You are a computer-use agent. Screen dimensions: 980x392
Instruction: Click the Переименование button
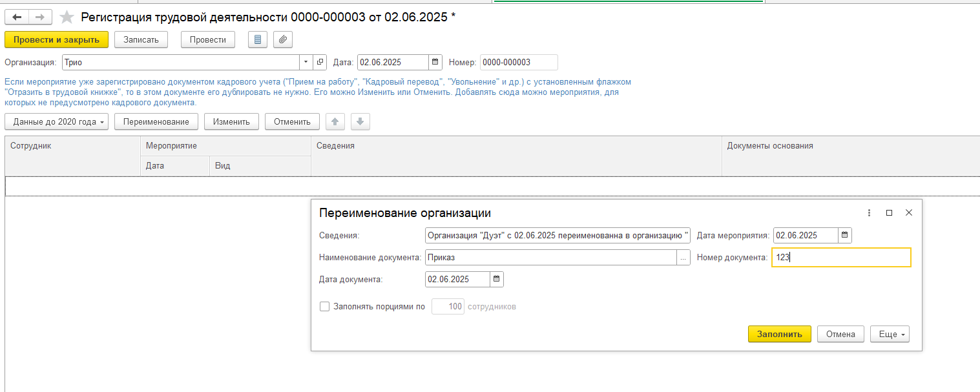pos(156,121)
